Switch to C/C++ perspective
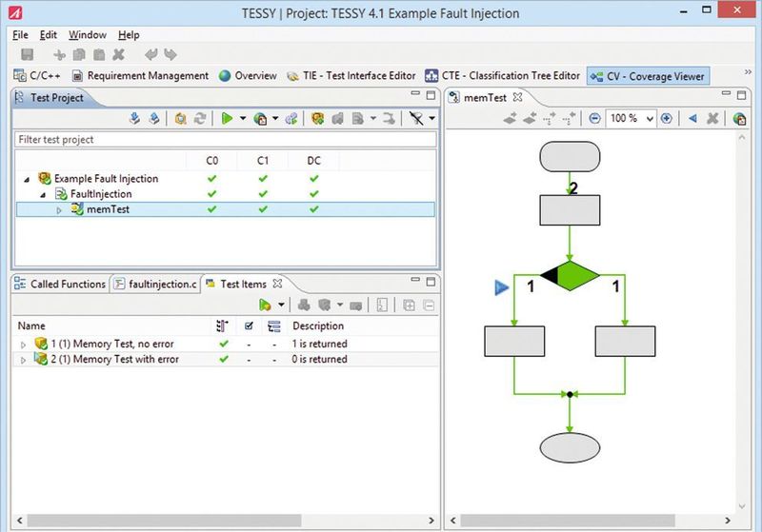The image size is (762, 532). 37,76
